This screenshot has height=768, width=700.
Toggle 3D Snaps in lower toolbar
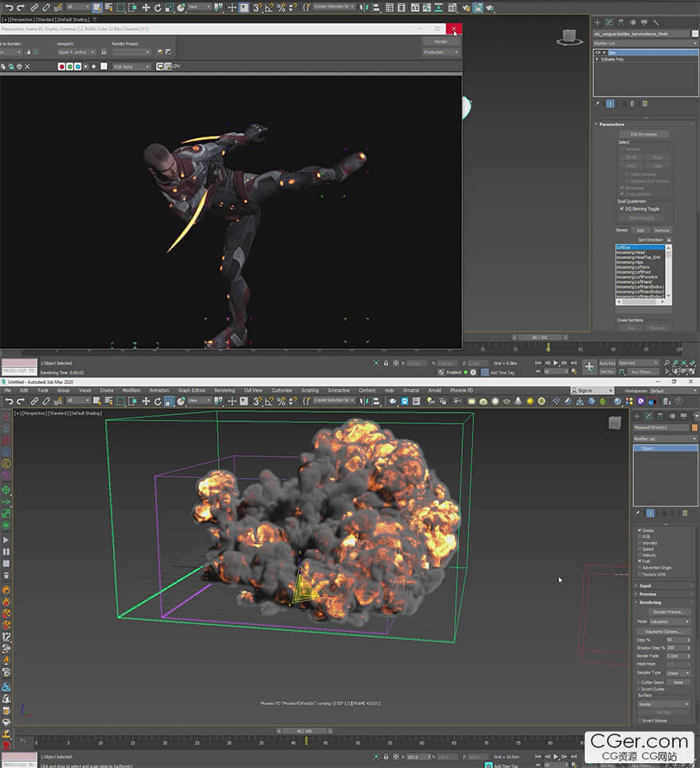[x=257, y=401]
